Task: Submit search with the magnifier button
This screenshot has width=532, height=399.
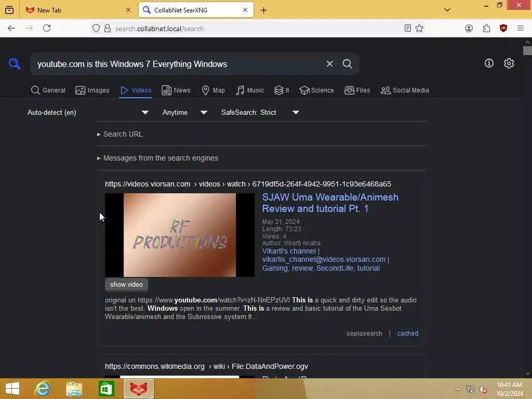Action: tap(347, 64)
